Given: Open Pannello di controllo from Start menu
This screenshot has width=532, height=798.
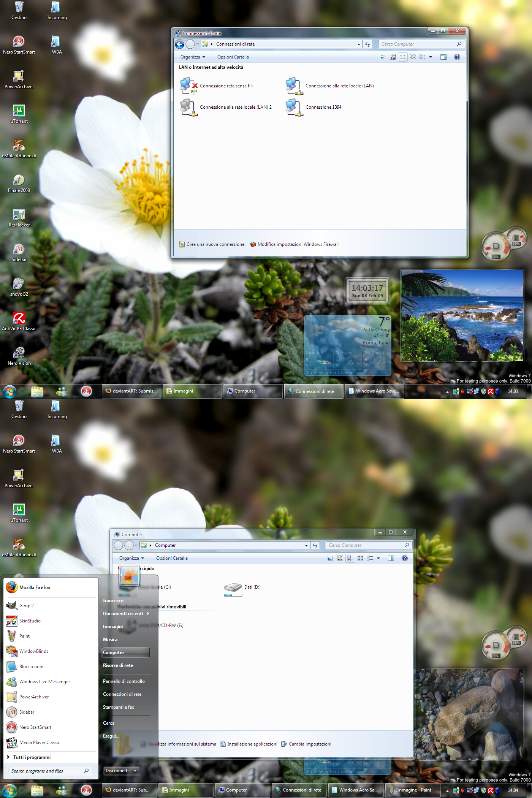Looking at the screenshot, I should coord(124,681).
